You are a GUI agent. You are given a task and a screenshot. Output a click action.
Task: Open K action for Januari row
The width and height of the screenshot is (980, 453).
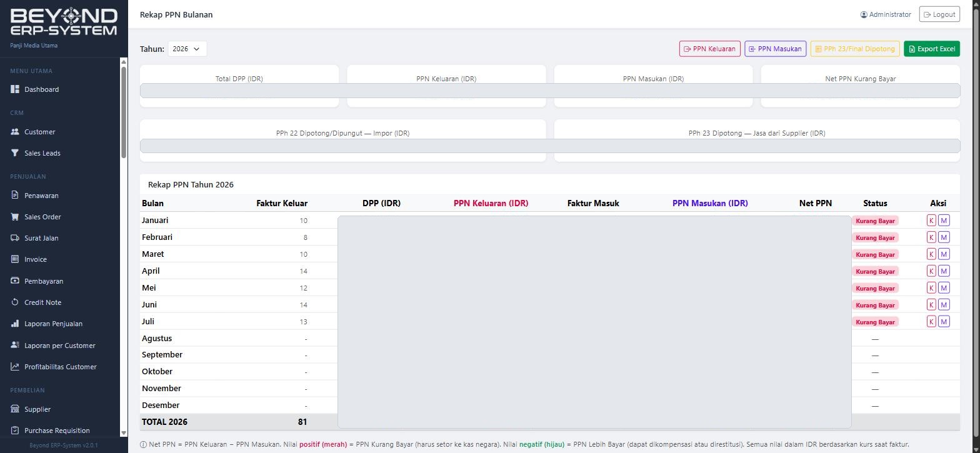(931, 221)
